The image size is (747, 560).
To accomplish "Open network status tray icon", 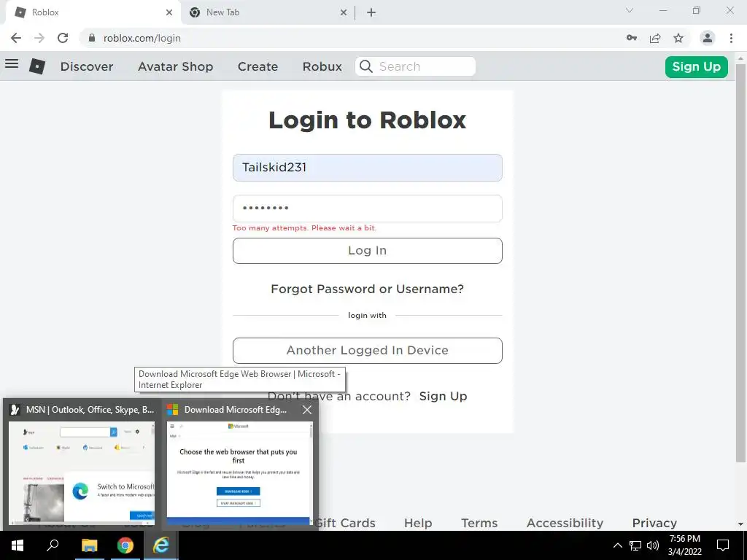I will (635, 545).
